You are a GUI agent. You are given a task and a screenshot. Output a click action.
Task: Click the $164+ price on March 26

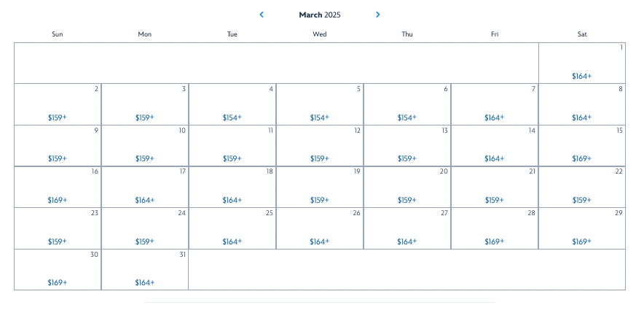pos(320,241)
